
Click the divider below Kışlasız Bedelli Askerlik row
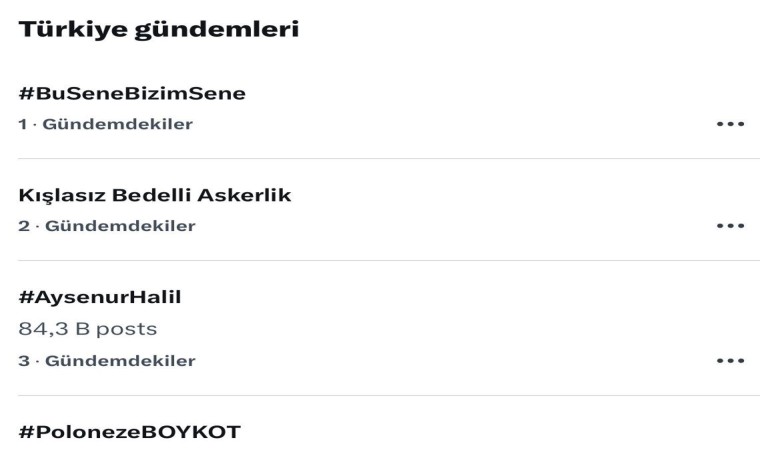click(x=389, y=260)
